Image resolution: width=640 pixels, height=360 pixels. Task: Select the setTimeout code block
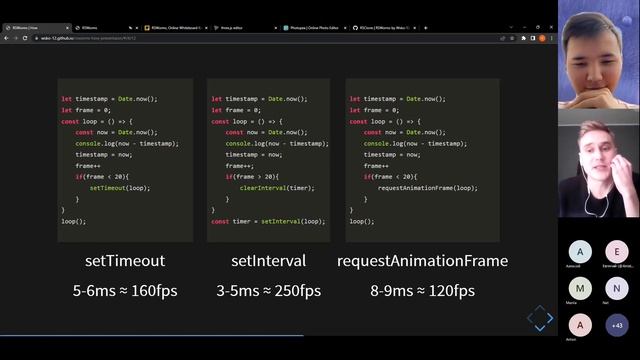[125, 160]
